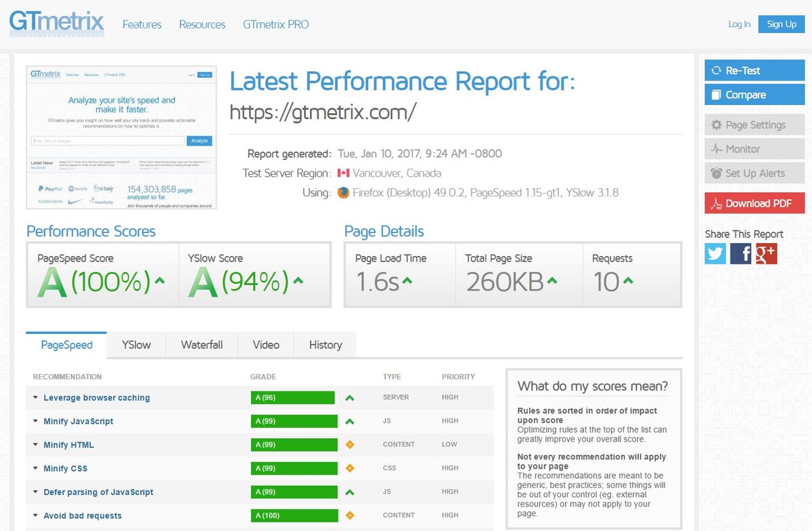Click the Re-Test button
812x531 pixels.
(754, 70)
